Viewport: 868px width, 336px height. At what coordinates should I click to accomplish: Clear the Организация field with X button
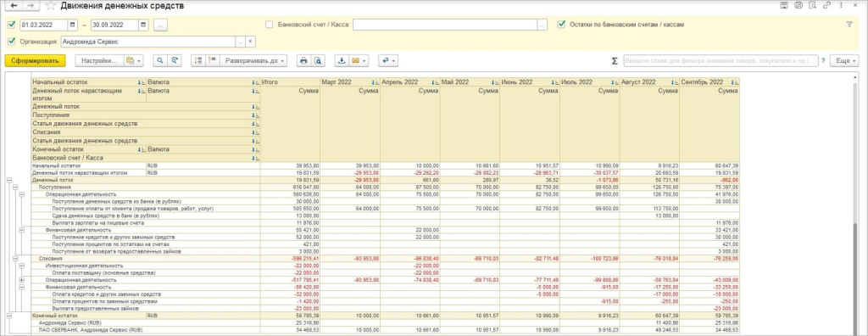click(250, 42)
